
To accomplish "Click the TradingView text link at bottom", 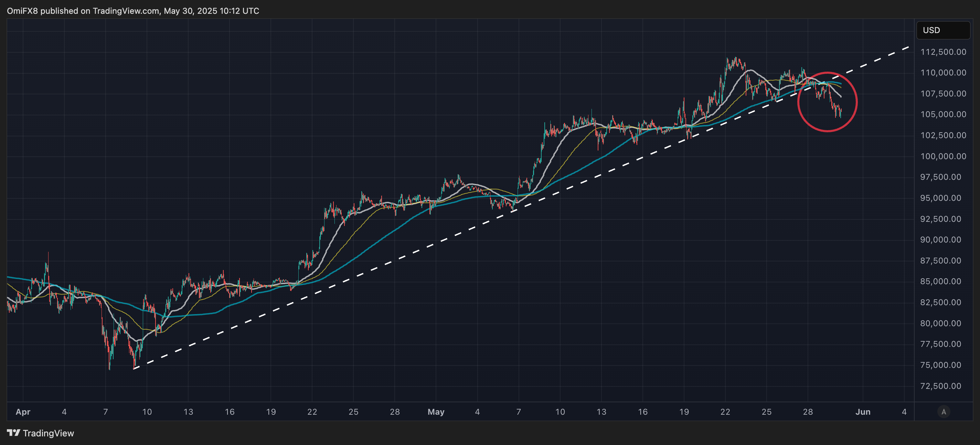I will (x=48, y=433).
